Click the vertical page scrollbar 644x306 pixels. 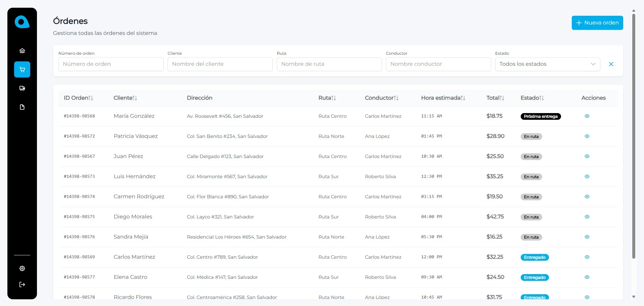click(634, 134)
